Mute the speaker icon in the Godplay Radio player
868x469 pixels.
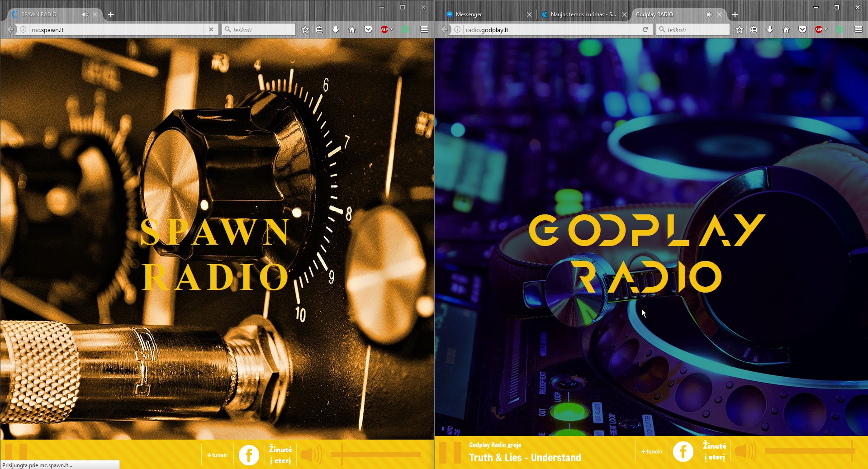(x=745, y=451)
